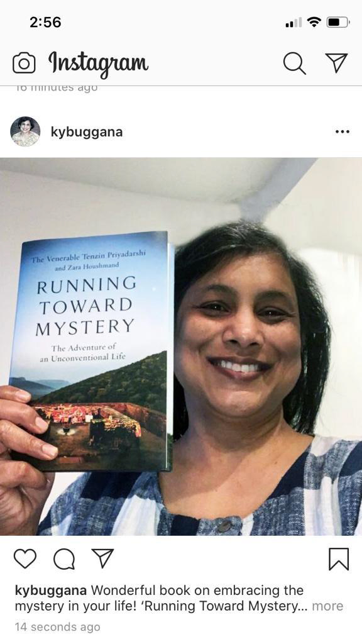The height and width of the screenshot is (644, 362).
Task: Like the post with heart icon
Action: (25, 558)
